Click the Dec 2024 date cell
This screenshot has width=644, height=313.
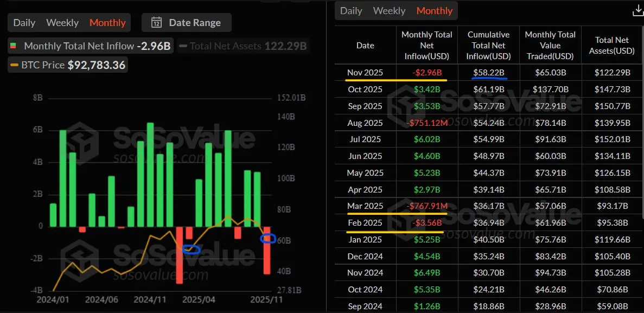[x=365, y=257]
